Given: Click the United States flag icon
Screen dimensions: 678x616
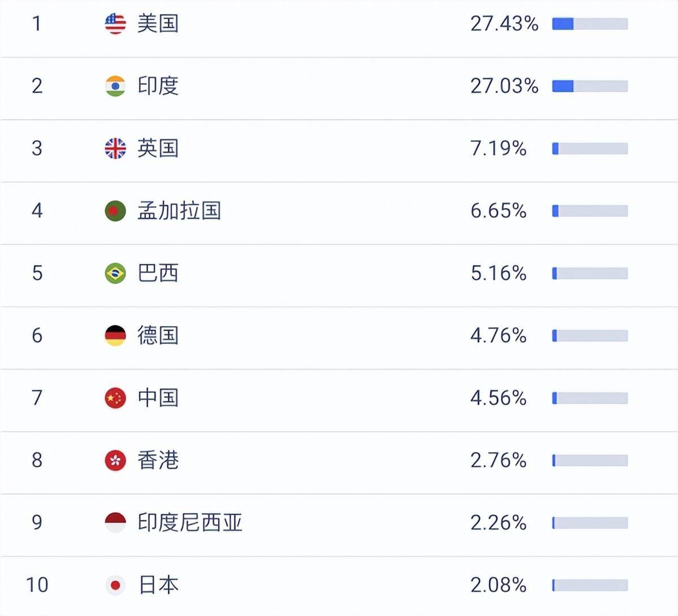Looking at the screenshot, I should click(x=115, y=24).
